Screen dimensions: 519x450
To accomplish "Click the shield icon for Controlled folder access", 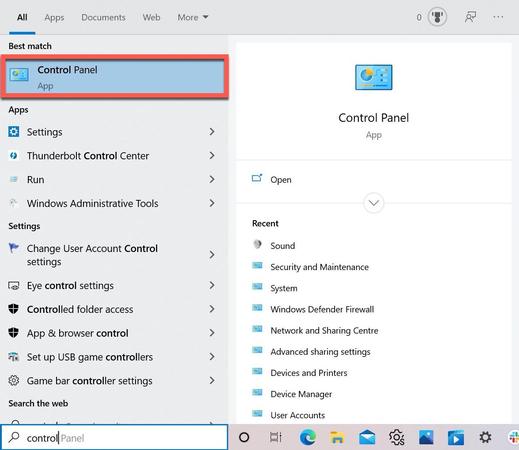I will (x=13, y=309).
